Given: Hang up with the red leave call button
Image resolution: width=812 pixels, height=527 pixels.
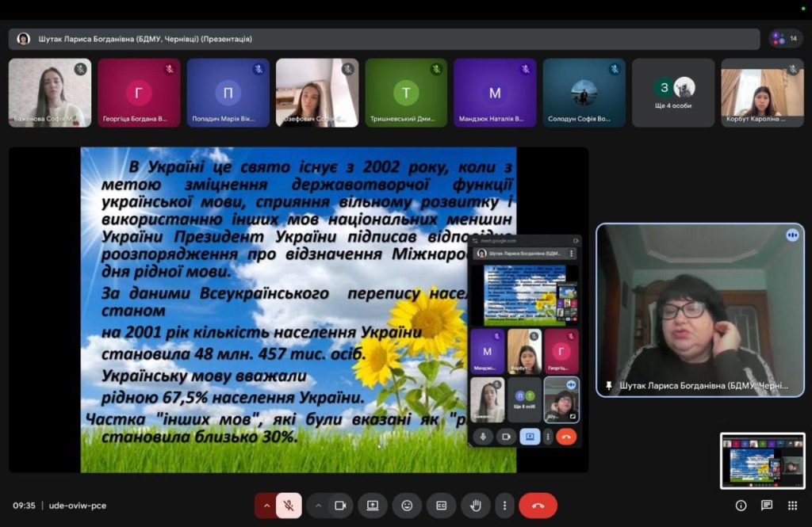Looking at the screenshot, I should point(538,506).
